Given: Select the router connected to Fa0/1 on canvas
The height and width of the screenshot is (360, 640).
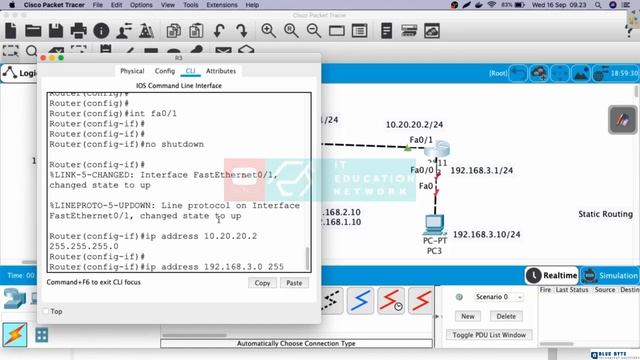Looking at the screenshot, I should (437, 149).
